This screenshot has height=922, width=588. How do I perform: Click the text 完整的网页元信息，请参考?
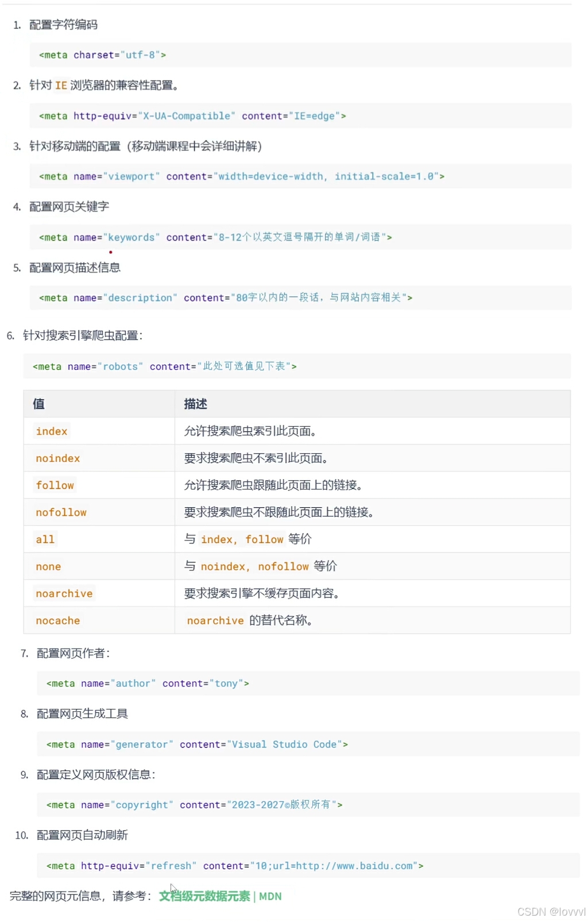coord(81,896)
